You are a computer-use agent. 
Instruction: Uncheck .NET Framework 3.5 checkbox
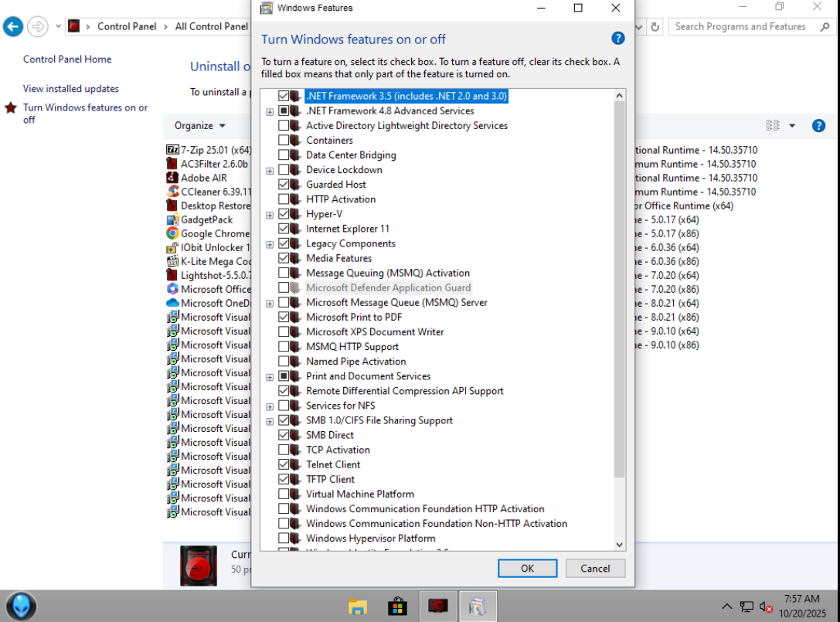pyautogui.click(x=284, y=96)
